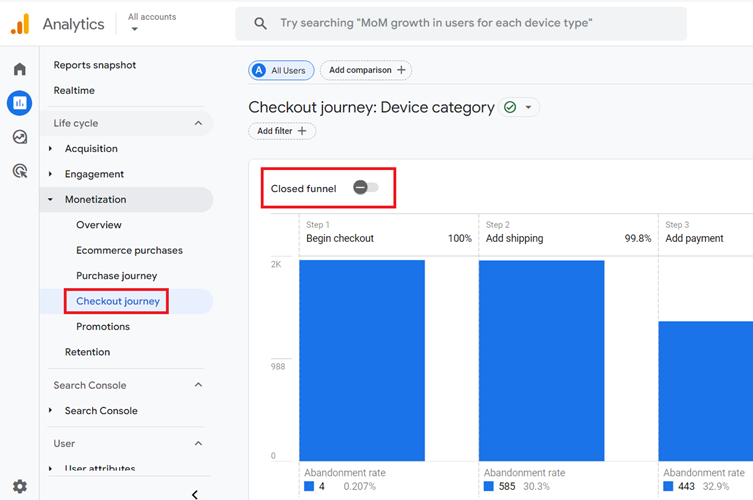Click the 'Add shipping' step label
The height and width of the screenshot is (500, 753).
514,238
